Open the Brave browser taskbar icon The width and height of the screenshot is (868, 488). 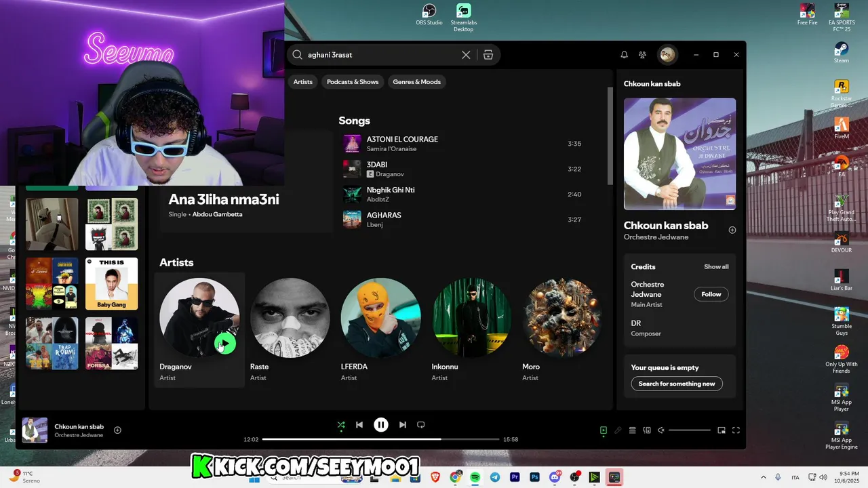[x=435, y=477]
